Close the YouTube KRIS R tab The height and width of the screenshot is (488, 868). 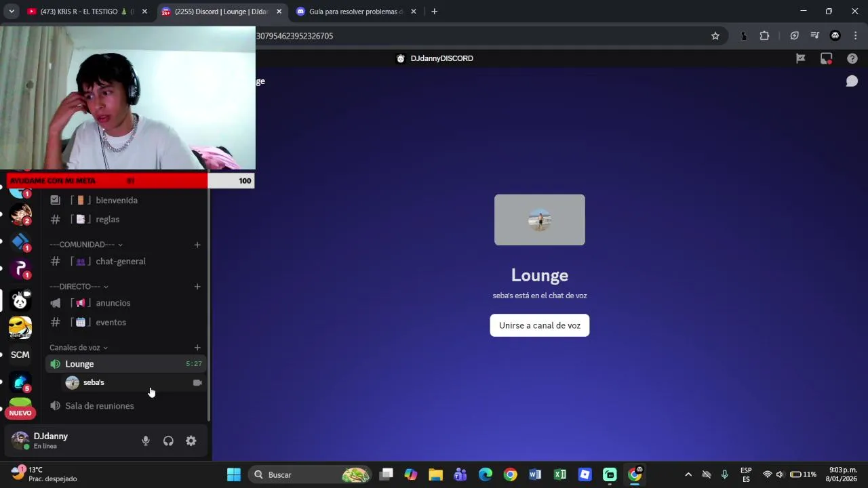click(144, 12)
